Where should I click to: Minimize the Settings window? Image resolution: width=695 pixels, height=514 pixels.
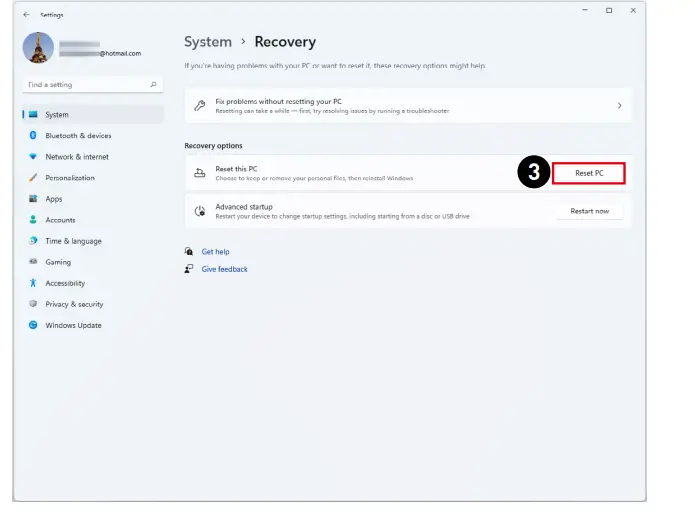pyautogui.click(x=585, y=10)
